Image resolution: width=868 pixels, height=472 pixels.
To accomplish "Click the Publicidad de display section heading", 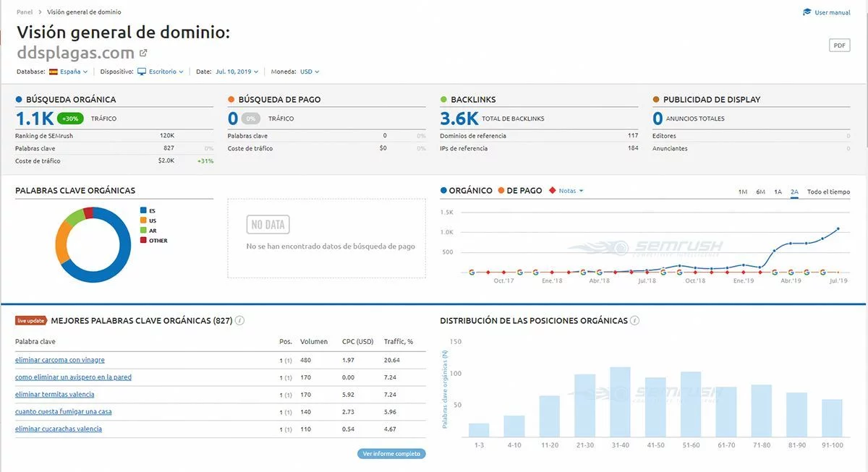I will pyautogui.click(x=712, y=100).
